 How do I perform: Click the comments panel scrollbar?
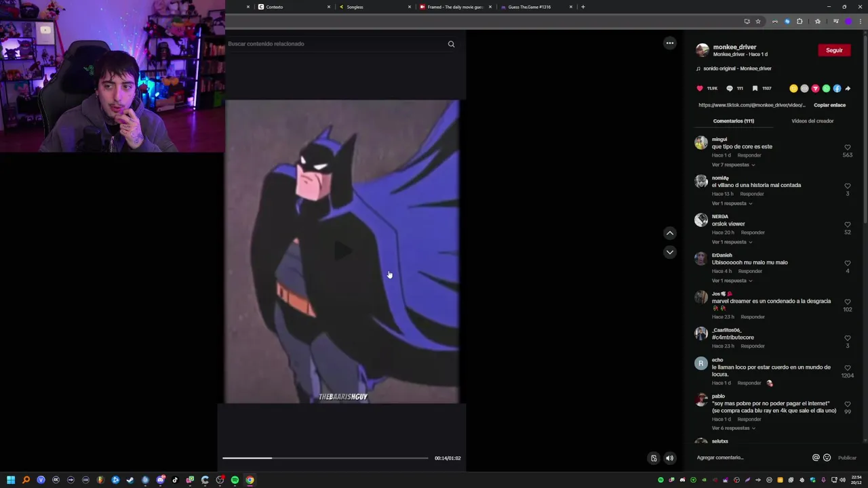coord(864,129)
